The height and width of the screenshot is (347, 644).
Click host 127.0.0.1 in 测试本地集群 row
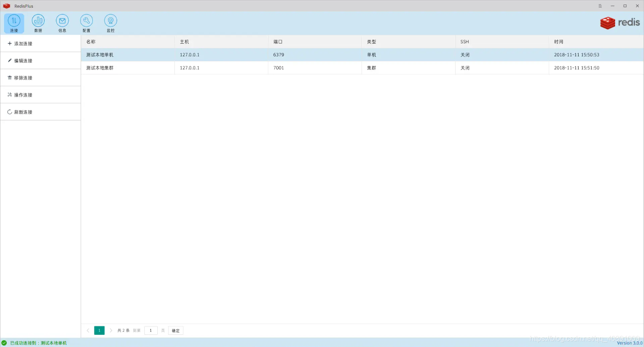tap(190, 68)
